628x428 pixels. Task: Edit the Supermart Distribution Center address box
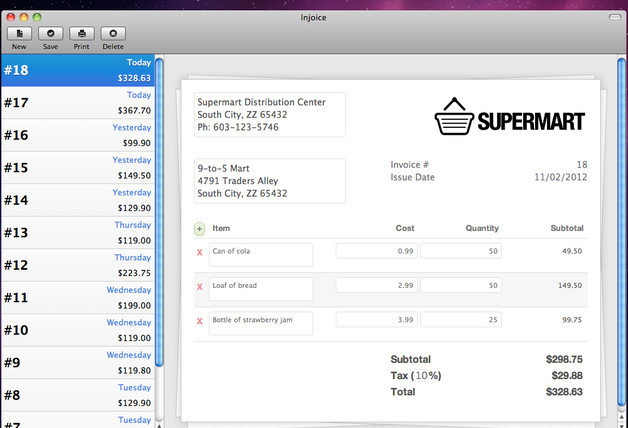[x=269, y=115]
